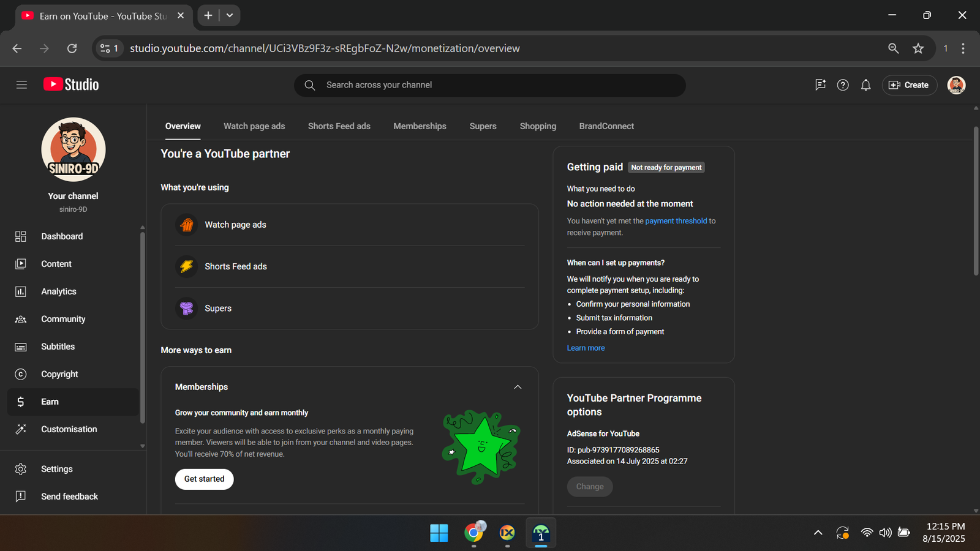
Task: Open the tab search dropdown arrow
Action: coord(230,15)
